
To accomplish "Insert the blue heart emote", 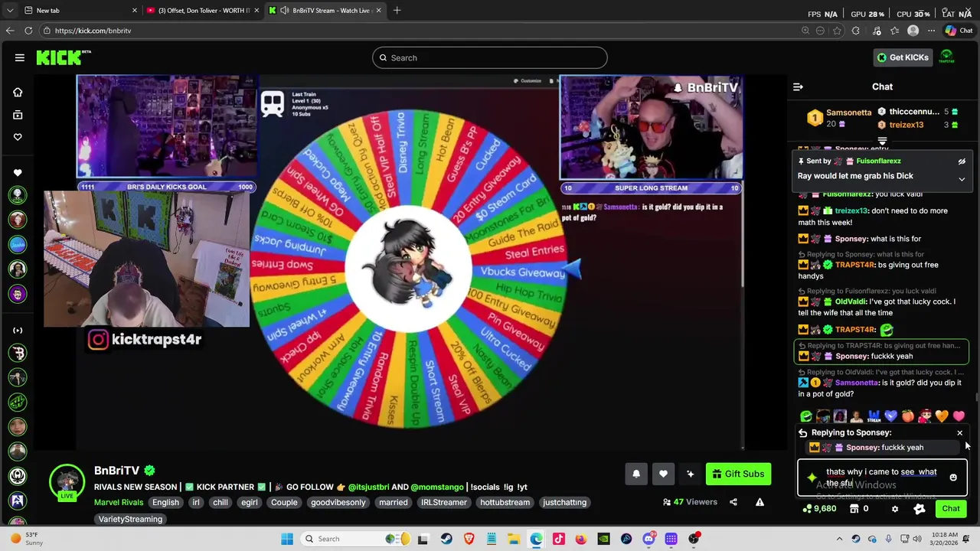I will click(891, 416).
